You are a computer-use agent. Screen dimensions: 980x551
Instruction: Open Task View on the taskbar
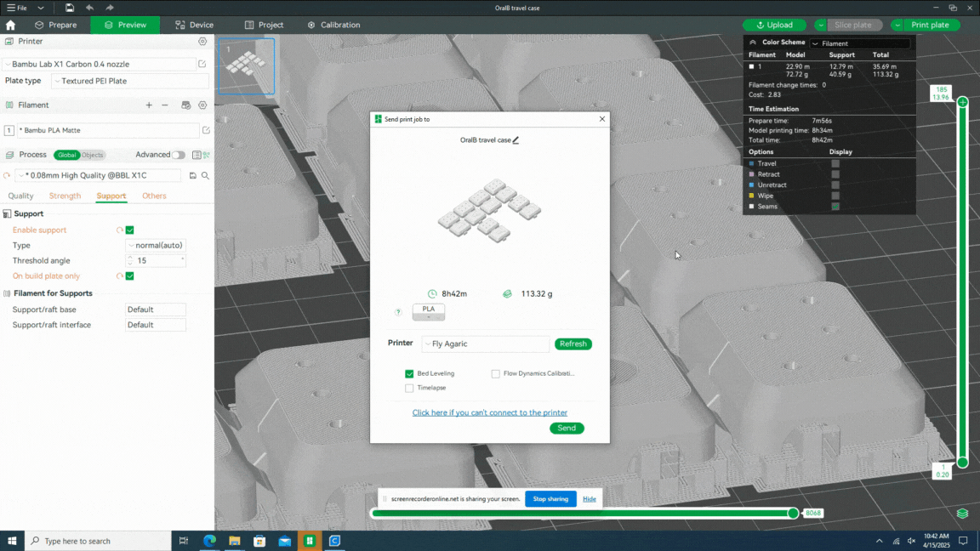(183, 541)
